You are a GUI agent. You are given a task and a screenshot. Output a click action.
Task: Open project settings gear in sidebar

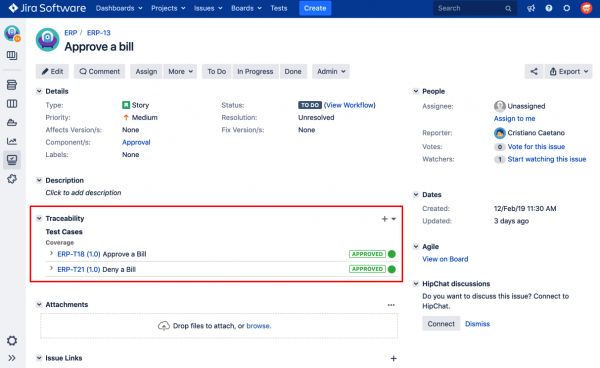click(x=12, y=340)
